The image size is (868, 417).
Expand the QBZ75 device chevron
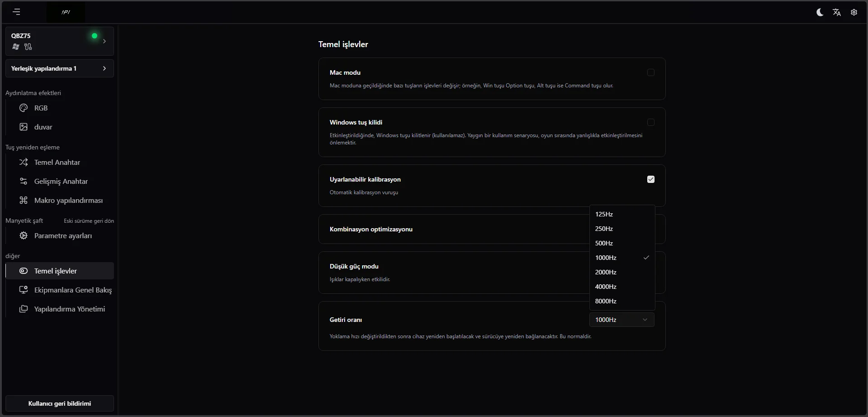click(x=104, y=41)
